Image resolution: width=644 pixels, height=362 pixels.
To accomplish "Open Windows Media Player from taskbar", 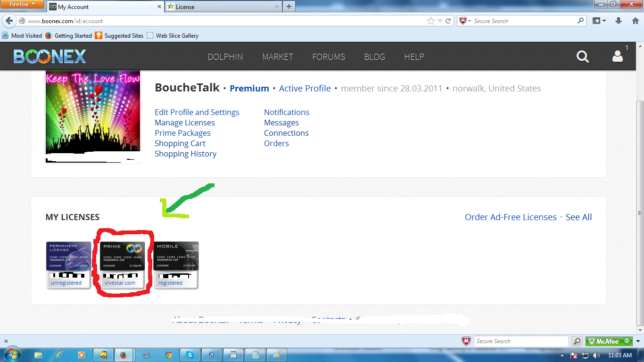I will 82,355.
